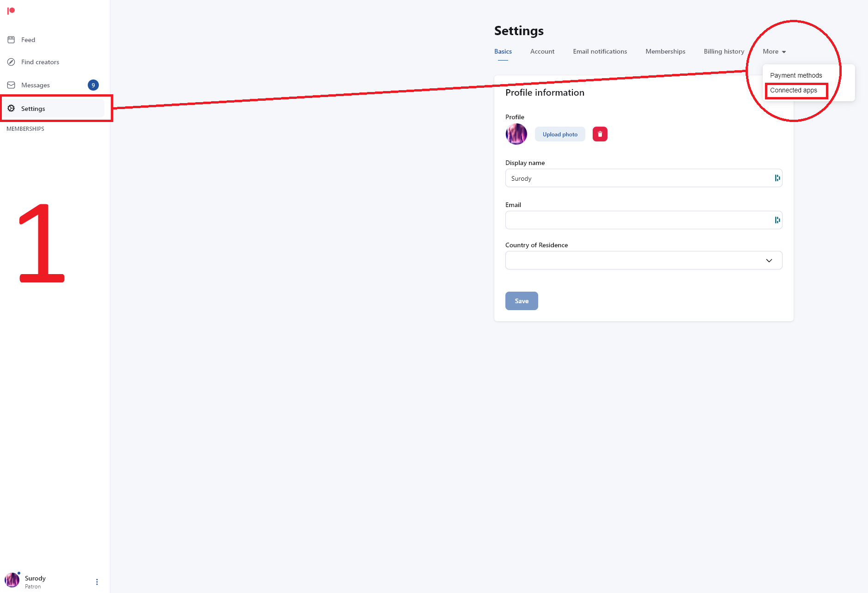Open the Email notifications tab
Screen dimensions: 868x593
coord(600,51)
